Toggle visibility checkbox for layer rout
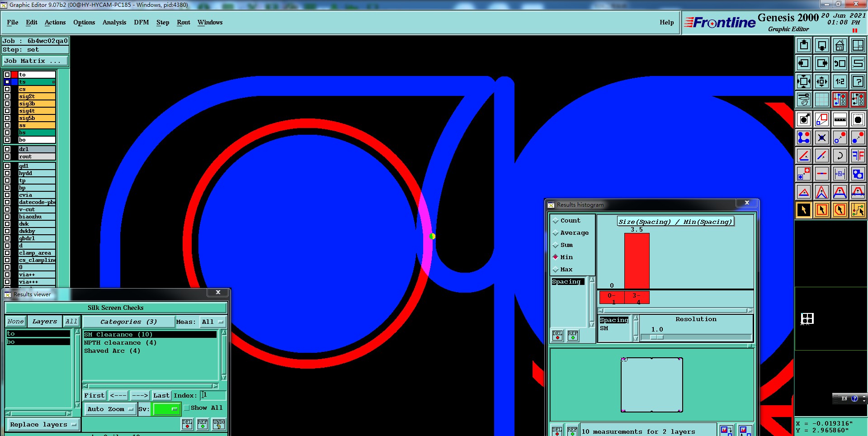 pos(7,156)
